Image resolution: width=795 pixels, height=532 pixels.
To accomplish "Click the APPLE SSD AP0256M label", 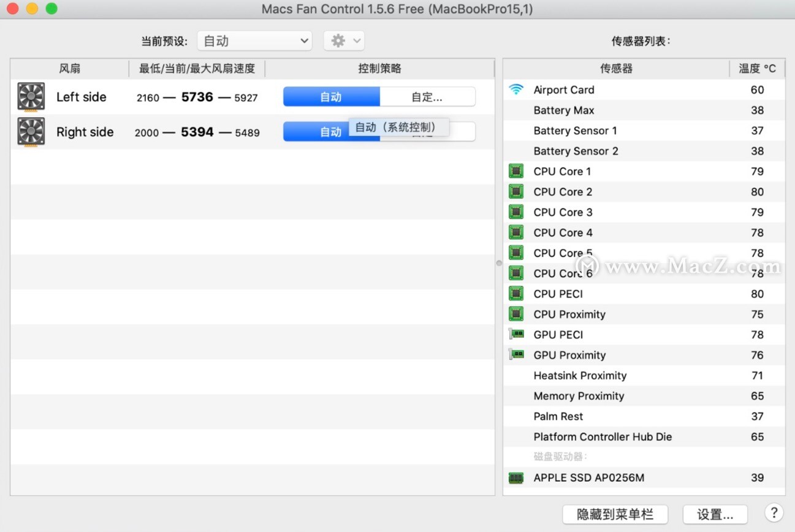I will pyautogui.click(x=589, y=478).
